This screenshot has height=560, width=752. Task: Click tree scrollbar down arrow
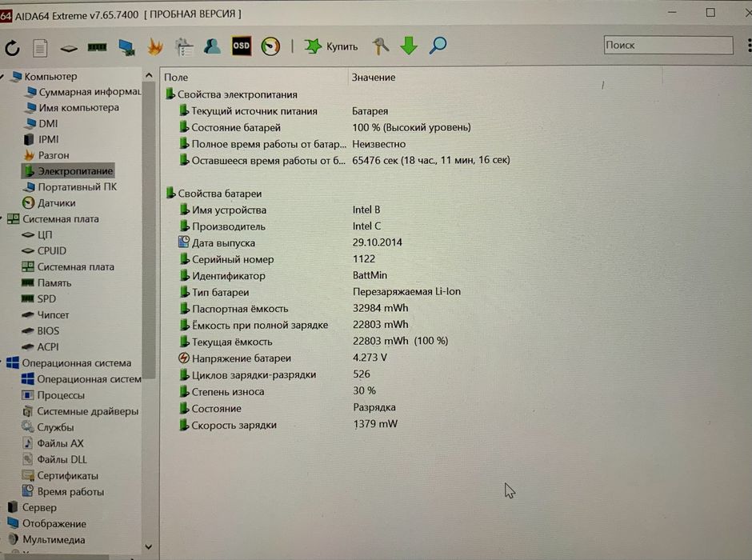[x=149, y=546]
